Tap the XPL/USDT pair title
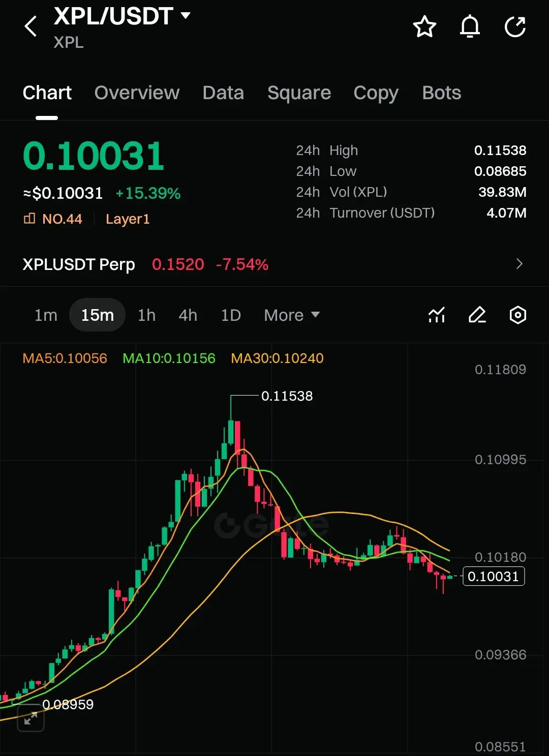The image size is (549, 756). pyautogui.click(x=114, y=16)
